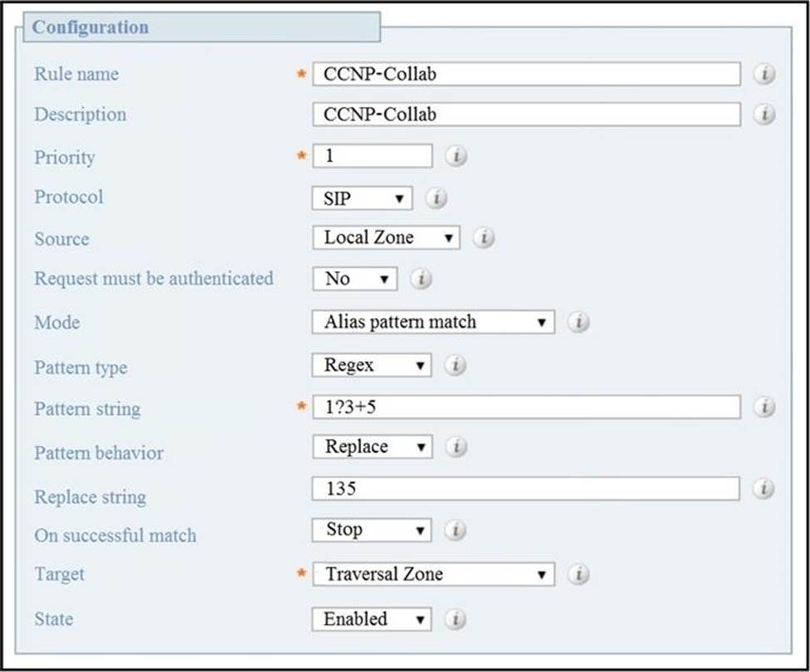
Task: Open info icon next to Target dropdown
Action: click(579, 574)
